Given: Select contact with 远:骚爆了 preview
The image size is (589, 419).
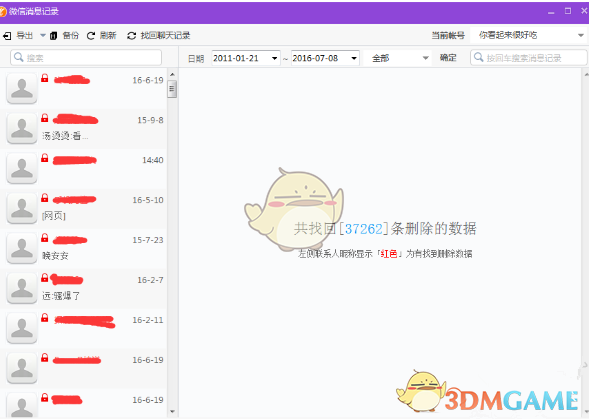Looking at the screenshot, I should pyautogui.click(x=83, y=289).
